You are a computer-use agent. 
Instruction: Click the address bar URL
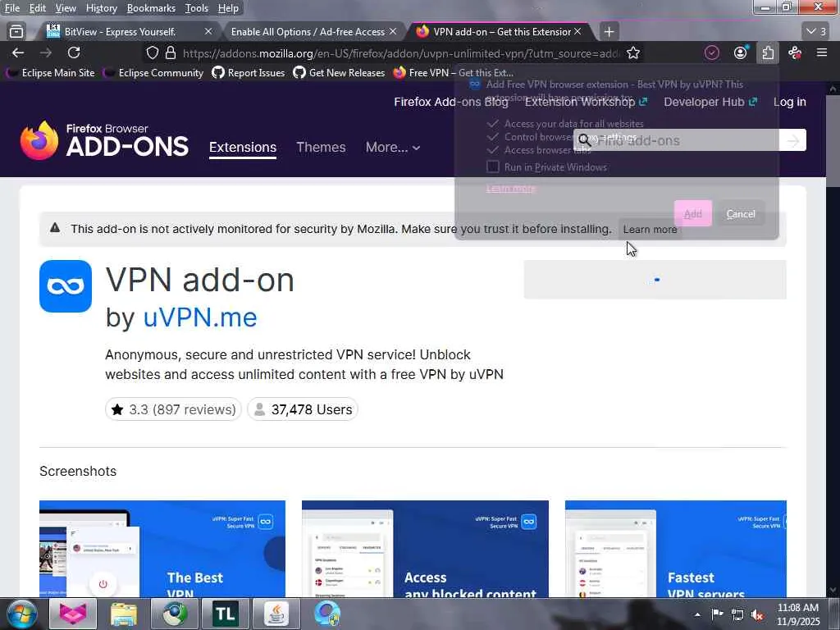pyautogui.click(x=401, y=53)
